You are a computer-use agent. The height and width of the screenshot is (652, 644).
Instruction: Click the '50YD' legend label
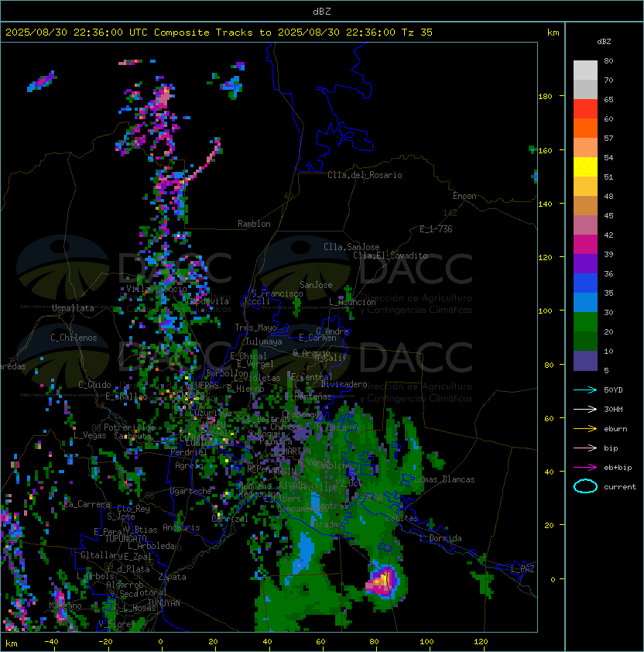[613, 390]
